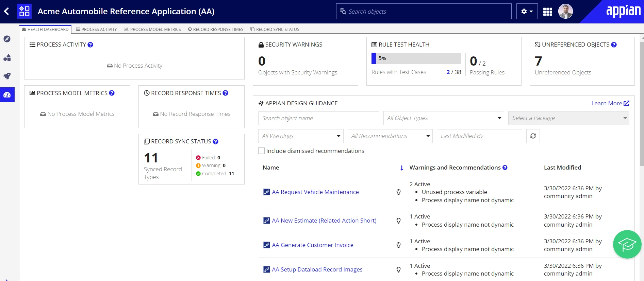This screenshot has width=644, height=281.
Task: Open the Record Sync Status tab
Action: 275,30
